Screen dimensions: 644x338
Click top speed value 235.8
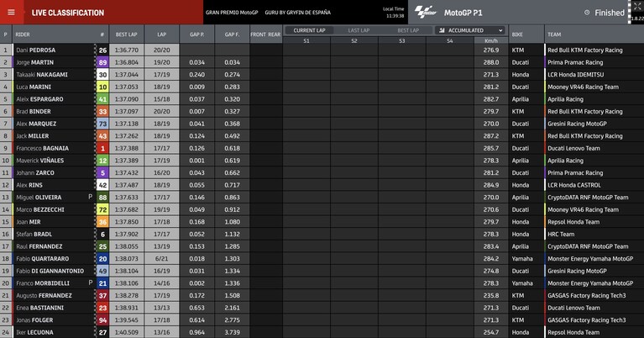491,296
